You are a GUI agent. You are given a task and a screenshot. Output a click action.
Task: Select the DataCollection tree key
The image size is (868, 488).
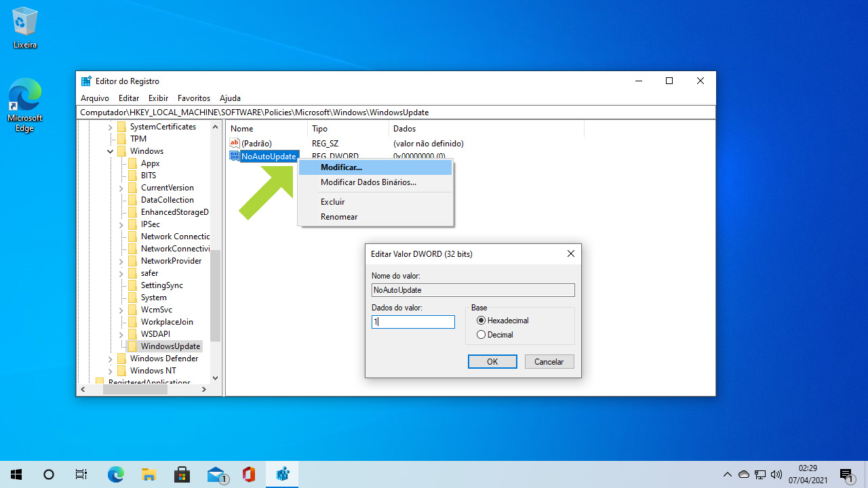(167, 200)
